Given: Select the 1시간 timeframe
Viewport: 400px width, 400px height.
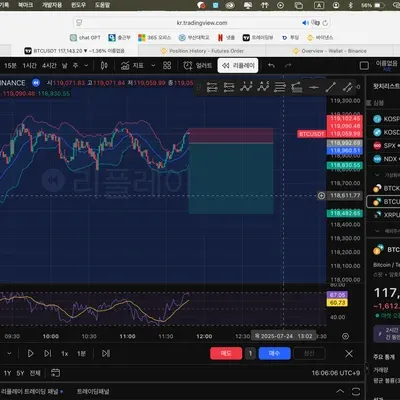Looking at the screenshot, I should pos(30,66).
